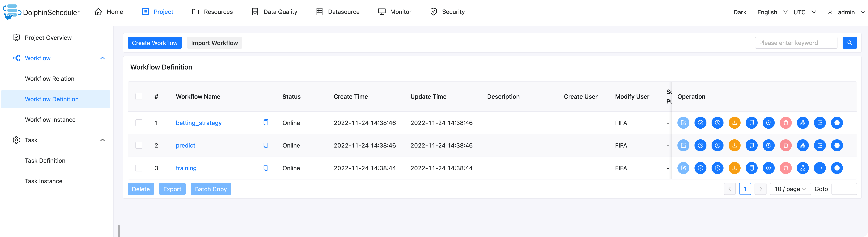Open the English language dropdown
Image resolution: width=868 pixels, height=237 pixels.
(772, 12)
